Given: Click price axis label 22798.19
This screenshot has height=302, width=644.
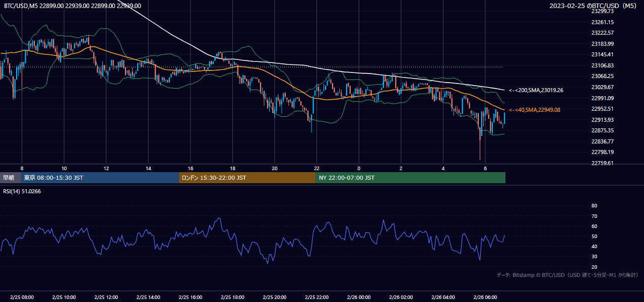Looking at the screenshot, I should tap(602, 152).
